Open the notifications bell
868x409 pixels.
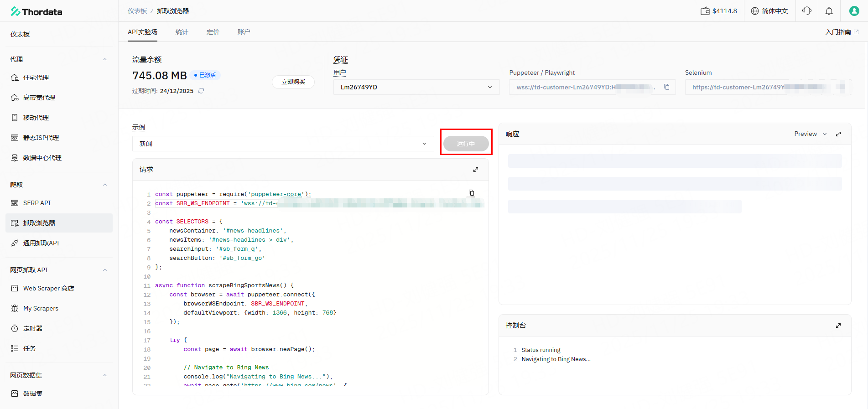(829, 11)
